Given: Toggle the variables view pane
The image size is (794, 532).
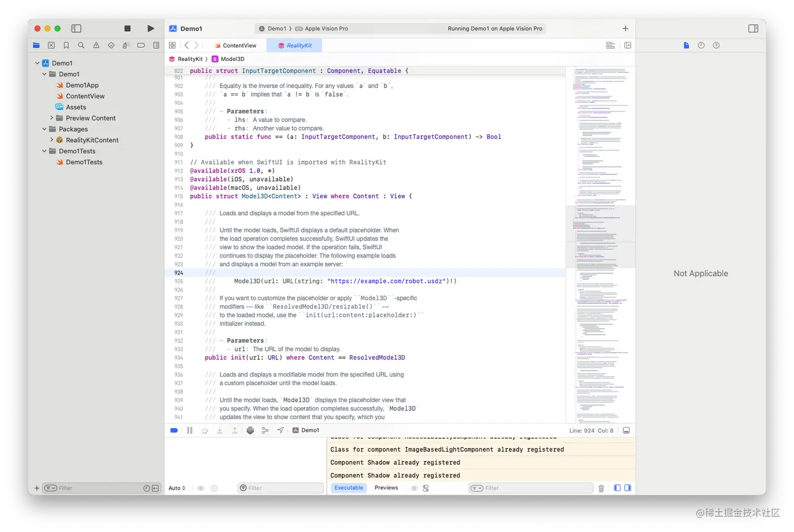Looking at the screenshot, I should (617, 488).
